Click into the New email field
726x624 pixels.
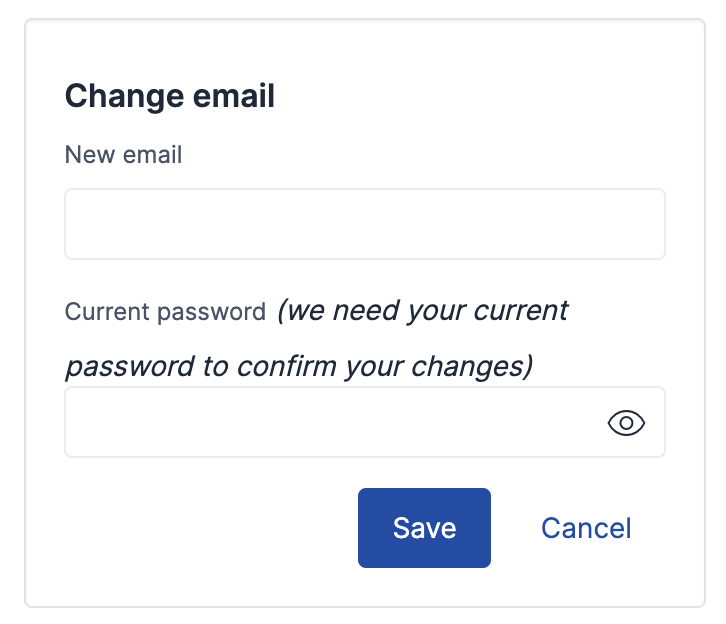click(364, 224)
